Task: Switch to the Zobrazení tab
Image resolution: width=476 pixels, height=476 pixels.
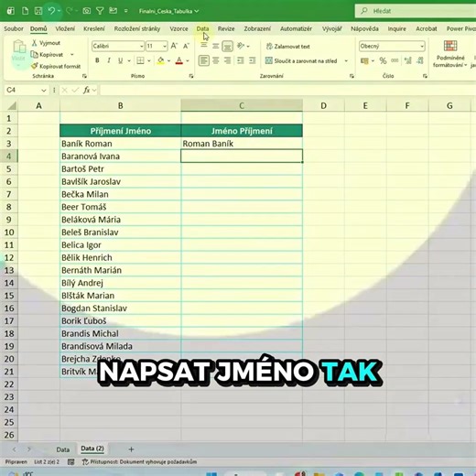Action: [x=257, y=28]
